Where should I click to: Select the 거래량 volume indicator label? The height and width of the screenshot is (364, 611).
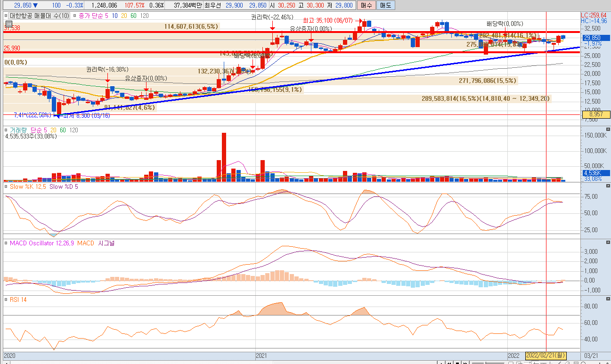[x=18, y=129]
